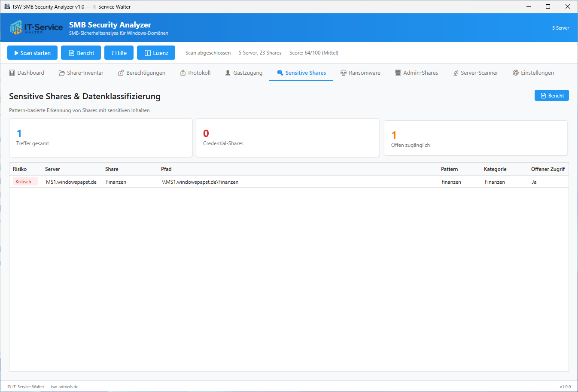This screenshot has width=578, height=392.
Task: Click the chart icon on Dashboard tab
Action: click(12, 73)
